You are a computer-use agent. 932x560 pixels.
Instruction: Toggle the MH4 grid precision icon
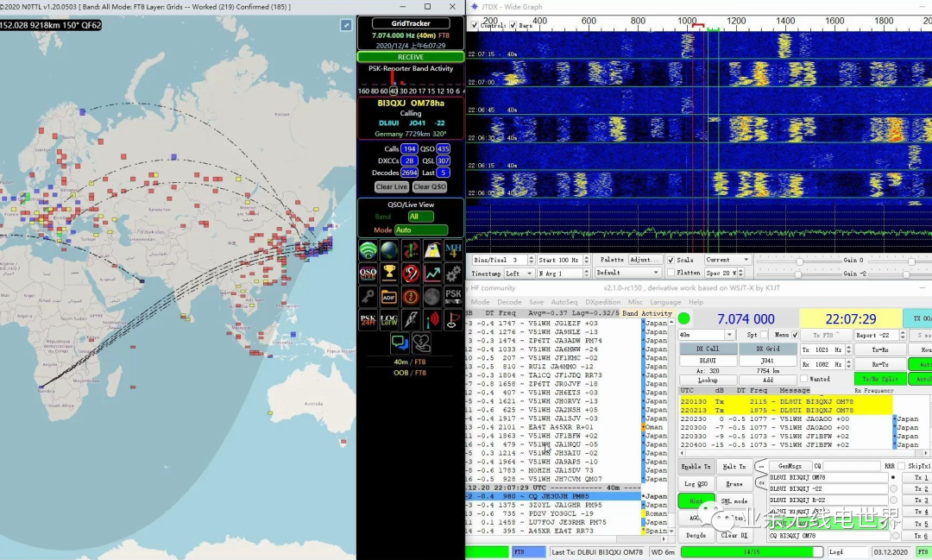coord(453,250)
